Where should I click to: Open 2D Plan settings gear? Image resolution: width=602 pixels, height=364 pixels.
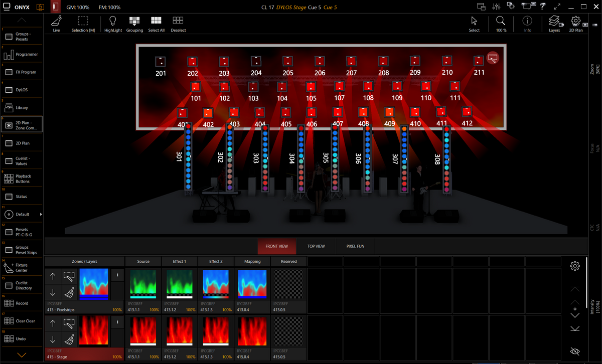(x=575, y=21)
